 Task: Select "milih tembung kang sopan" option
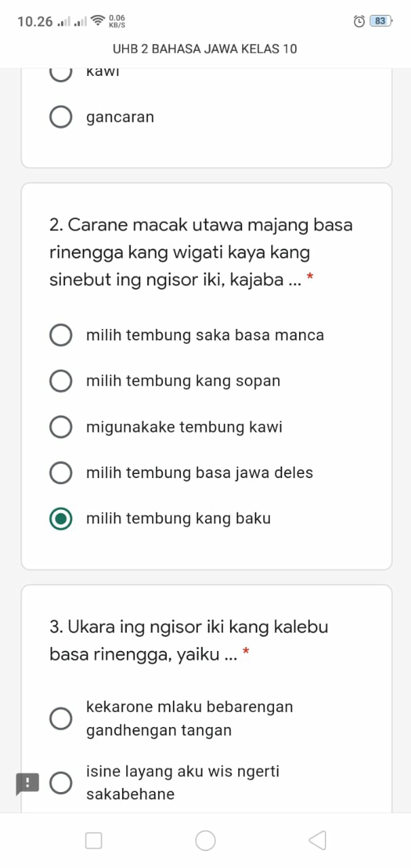(x=61, y=381)
